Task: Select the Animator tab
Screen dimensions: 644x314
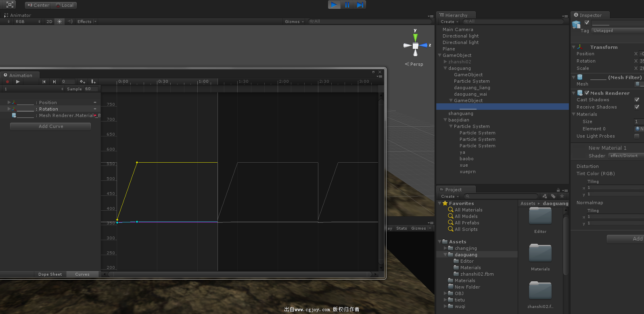Action: pos(17,15)
